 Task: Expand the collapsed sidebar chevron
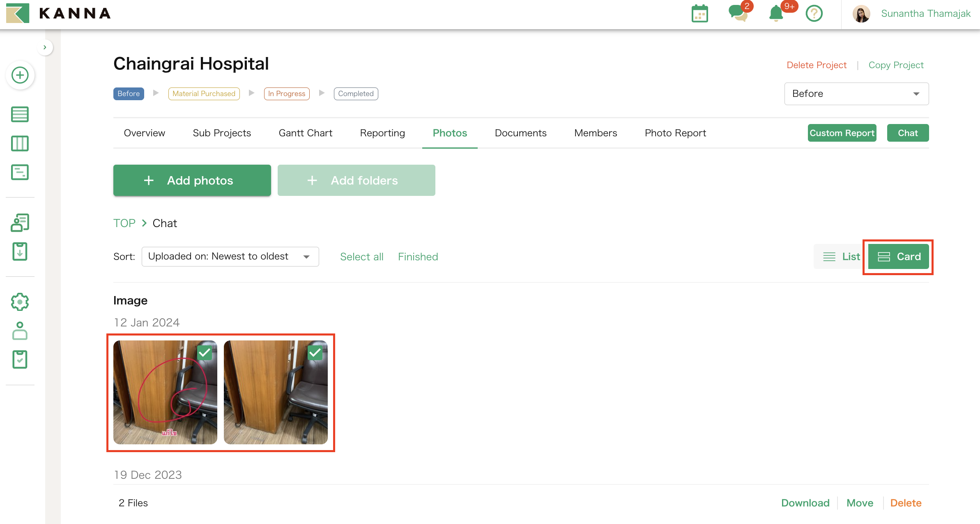45,47
